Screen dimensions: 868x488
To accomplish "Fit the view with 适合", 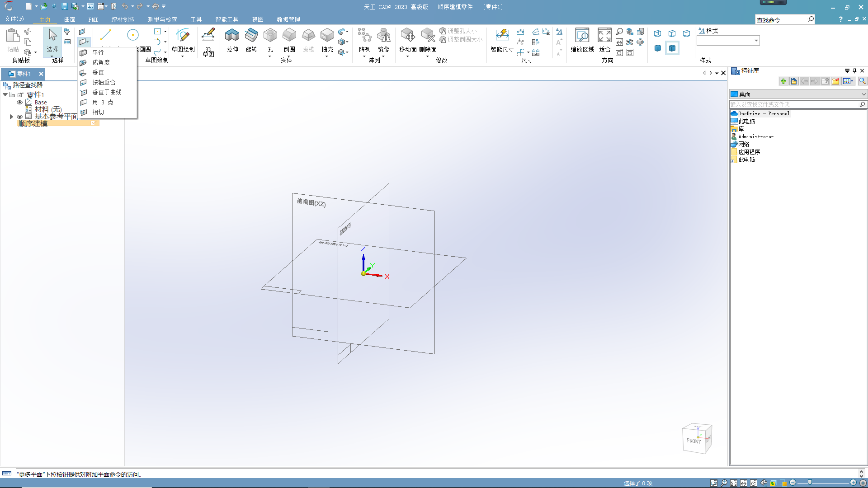I will 604,40.
